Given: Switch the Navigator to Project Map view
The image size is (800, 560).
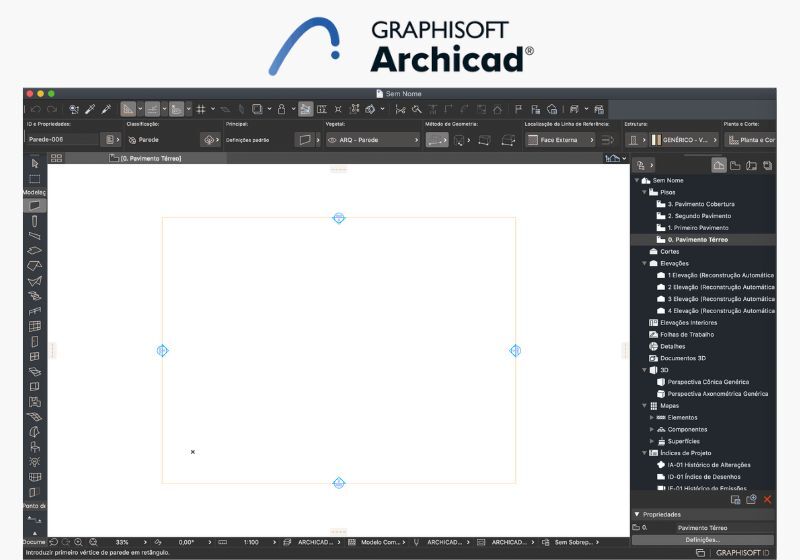Looking at the screenshot, I should (x=718, y=165).
